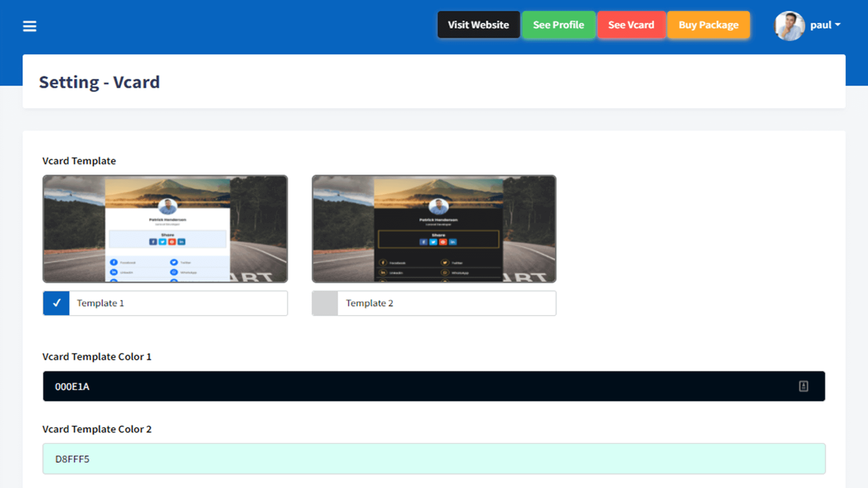The image size is (868, 488).
Task: Click paul's profile avatar picture
Action: (x=789, y=26)
